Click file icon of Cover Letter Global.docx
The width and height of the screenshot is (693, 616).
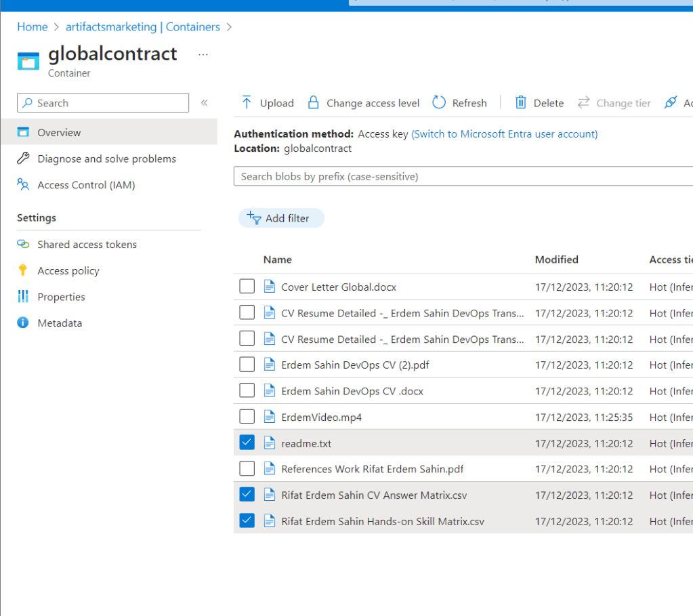click(270, 287)
